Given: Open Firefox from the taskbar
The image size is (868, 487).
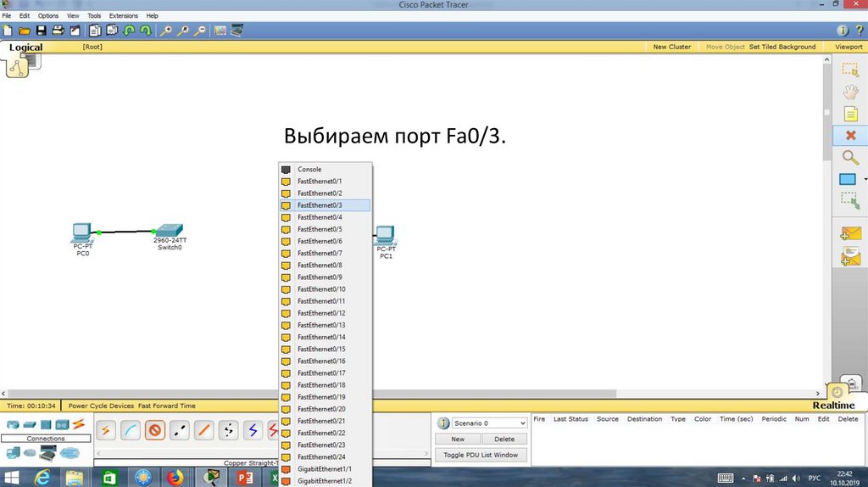Looking at the screenshot, I should [175, 477].
